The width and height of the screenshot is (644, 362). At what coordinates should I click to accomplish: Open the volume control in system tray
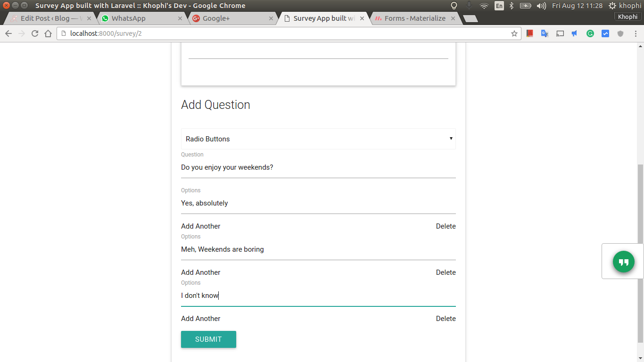[541, 6]
